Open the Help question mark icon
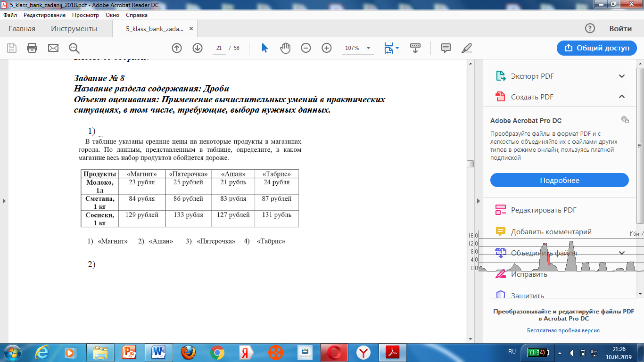Viewport: 644px width, 362px height. [x=590, y=29]
